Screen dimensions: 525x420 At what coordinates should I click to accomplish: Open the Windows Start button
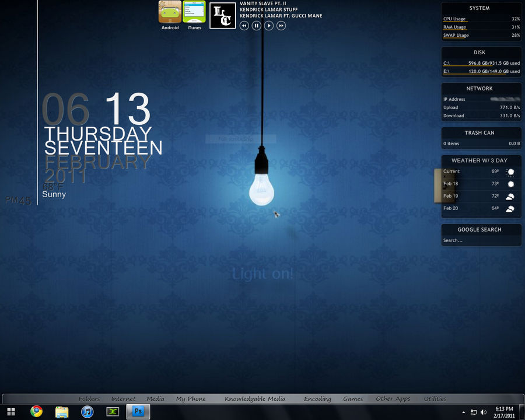click(11, 412)
